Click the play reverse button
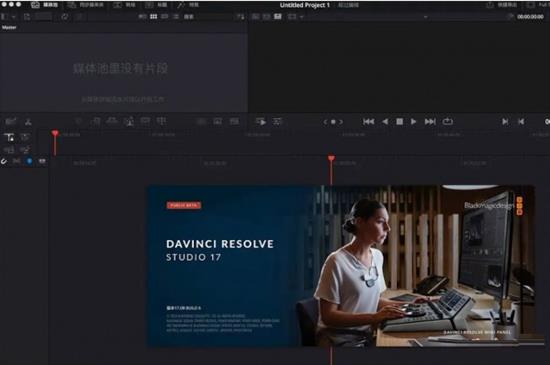The height and width of the screenshot is (365, 550). click(x=385, y=122)
